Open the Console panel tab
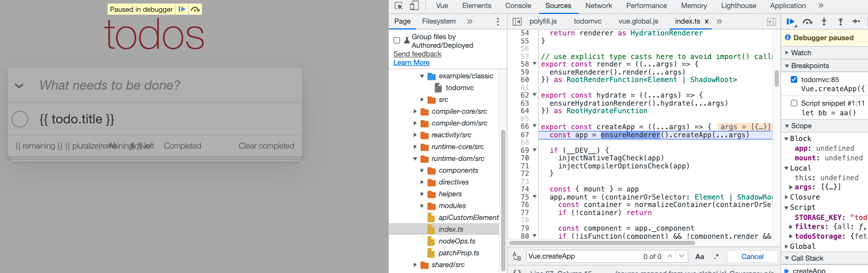 [518, 6]
